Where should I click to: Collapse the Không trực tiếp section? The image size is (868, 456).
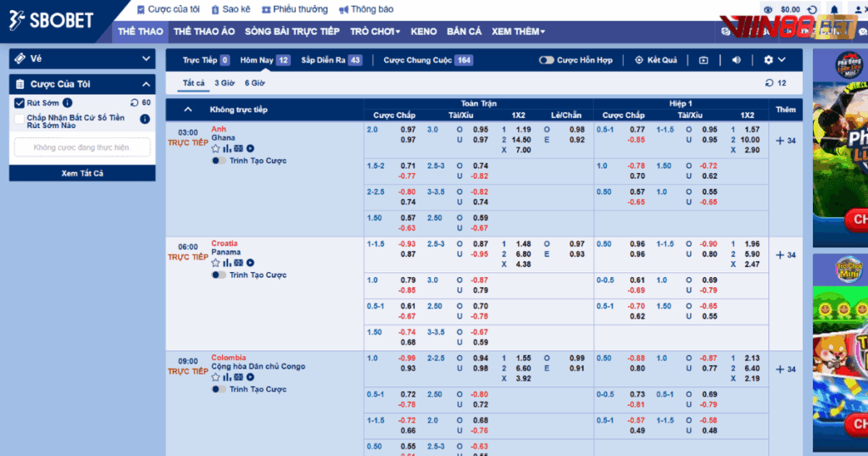(187, 109)
